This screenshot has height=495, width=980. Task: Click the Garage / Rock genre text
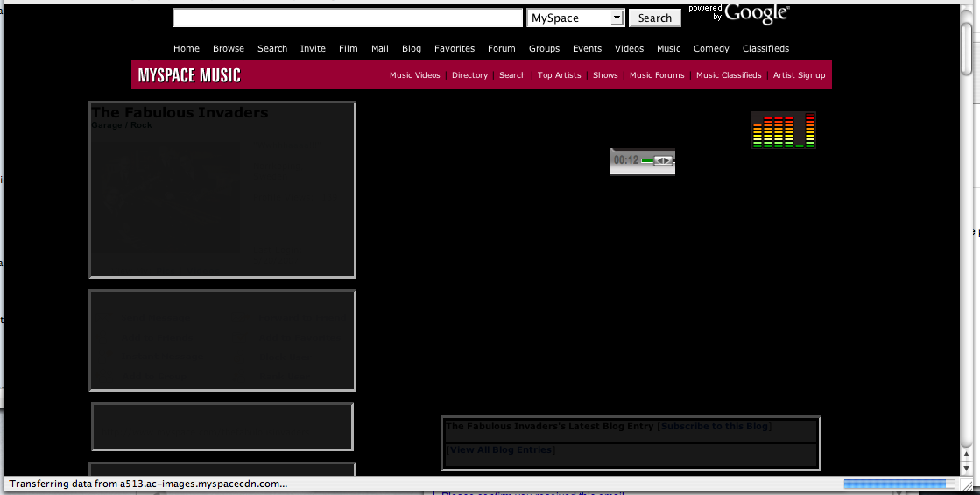(x=121, y=125)
